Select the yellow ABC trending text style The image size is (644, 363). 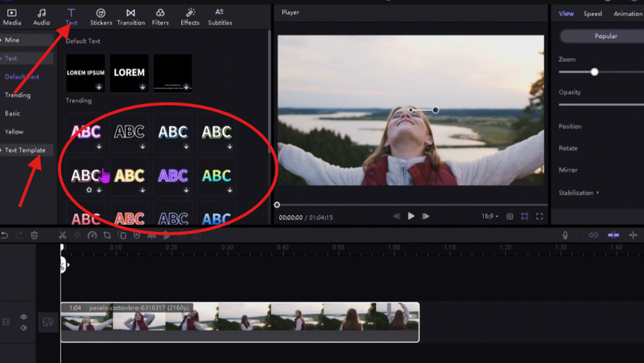point(129,175)
